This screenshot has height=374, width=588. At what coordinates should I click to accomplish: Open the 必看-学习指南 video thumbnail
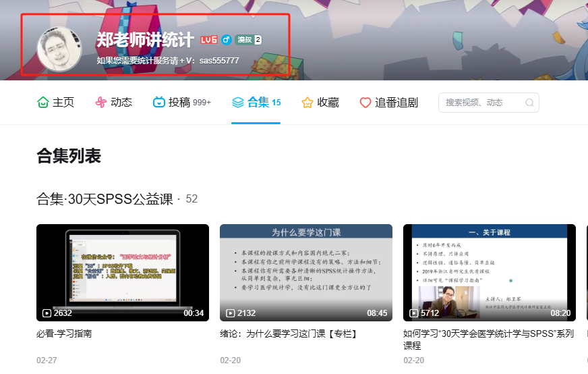click(x=123, y=273)
